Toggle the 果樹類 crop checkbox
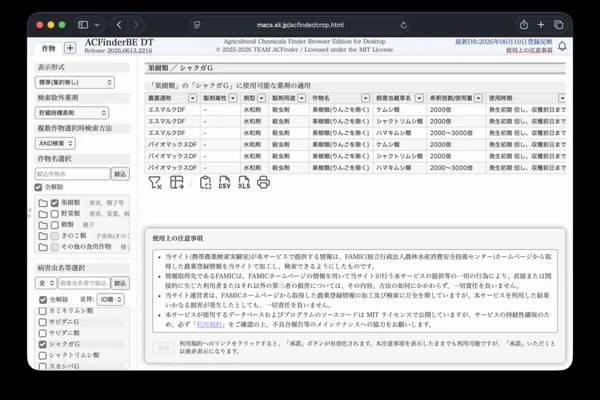 click(55, 203)
